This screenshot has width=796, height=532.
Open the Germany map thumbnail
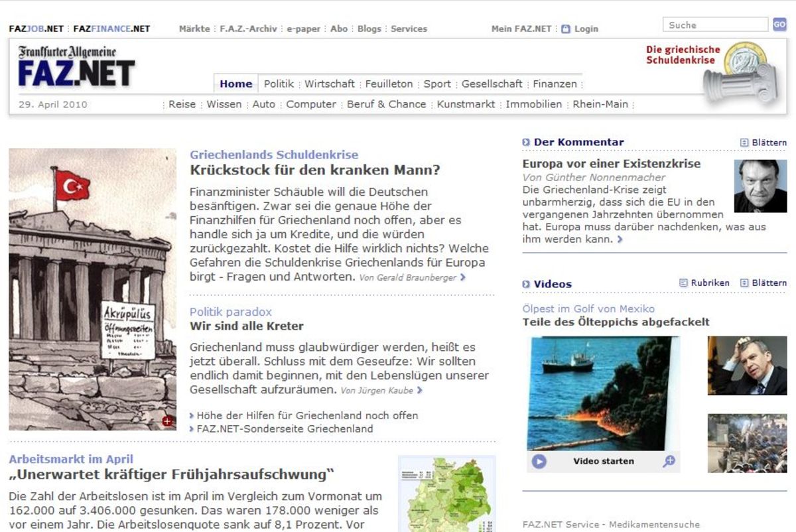coord(447,494)
